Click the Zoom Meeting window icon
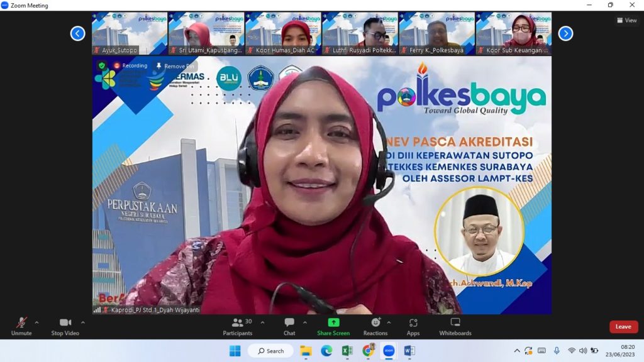This screenshot has height=362, width=644. pos(5,5)
